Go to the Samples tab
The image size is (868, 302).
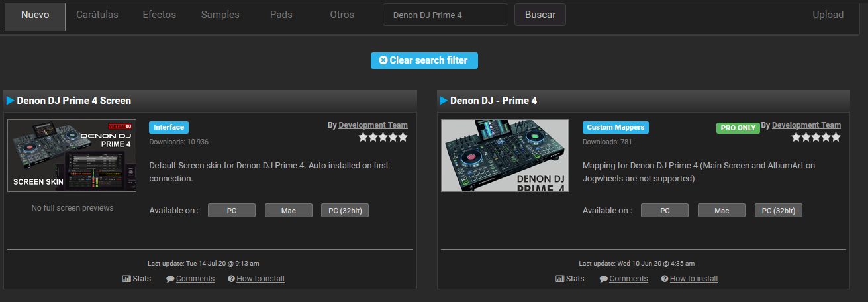(x=220, y=15)
